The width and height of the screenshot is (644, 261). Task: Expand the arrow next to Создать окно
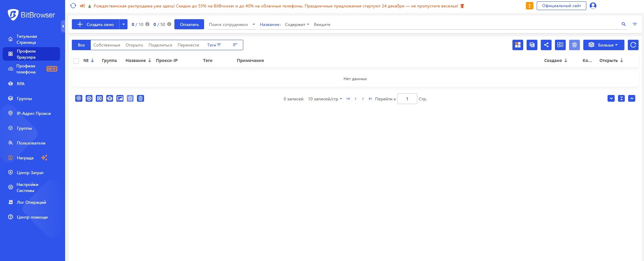123,24
